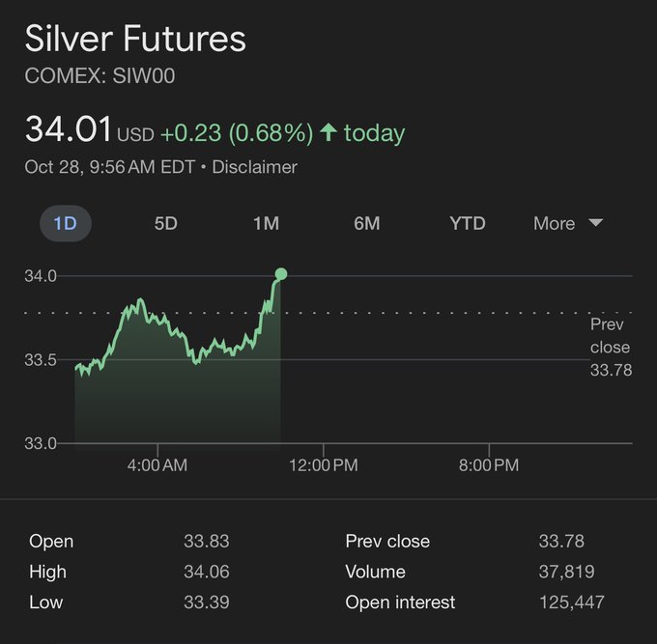Click the green dot ending the chart line

tap(281, 274)
